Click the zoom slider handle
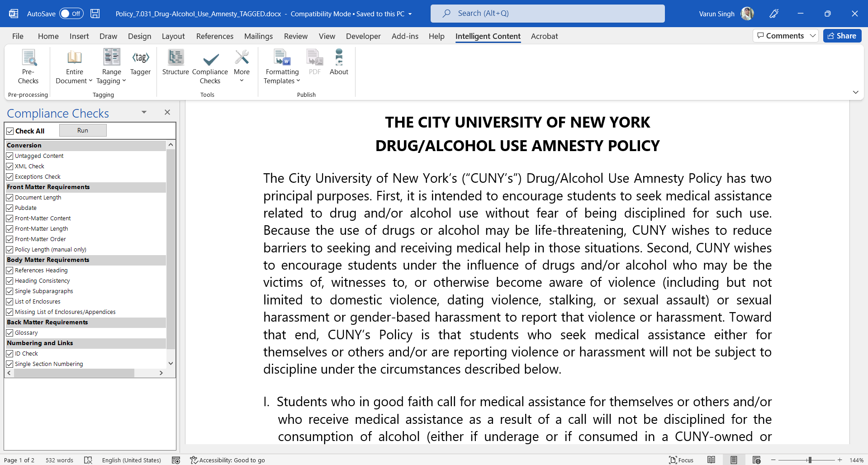868x465 pixels. tap(810, 460)
